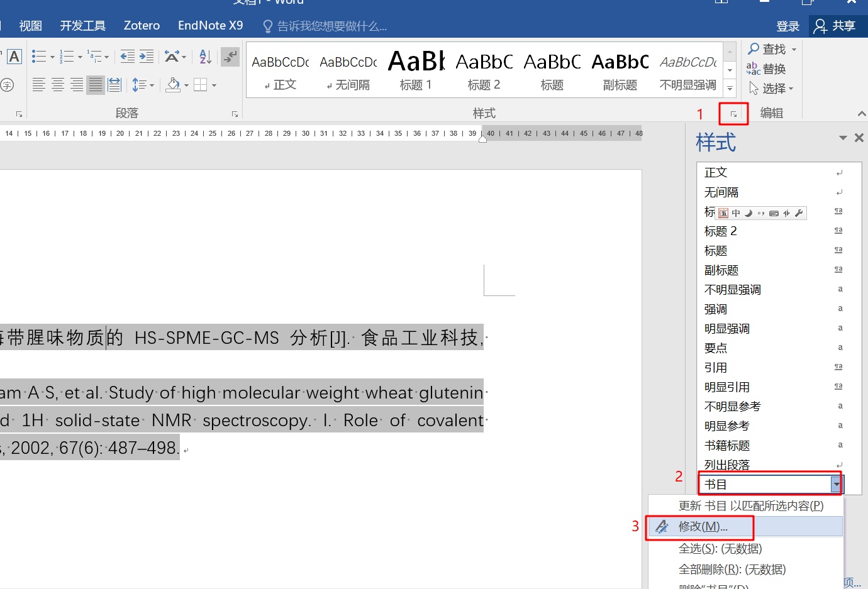Open the 样式 pane options arrow
Image resolution: width=868 pixels, height=589 pixels.
pyautogui.click(x=843, y=138)
